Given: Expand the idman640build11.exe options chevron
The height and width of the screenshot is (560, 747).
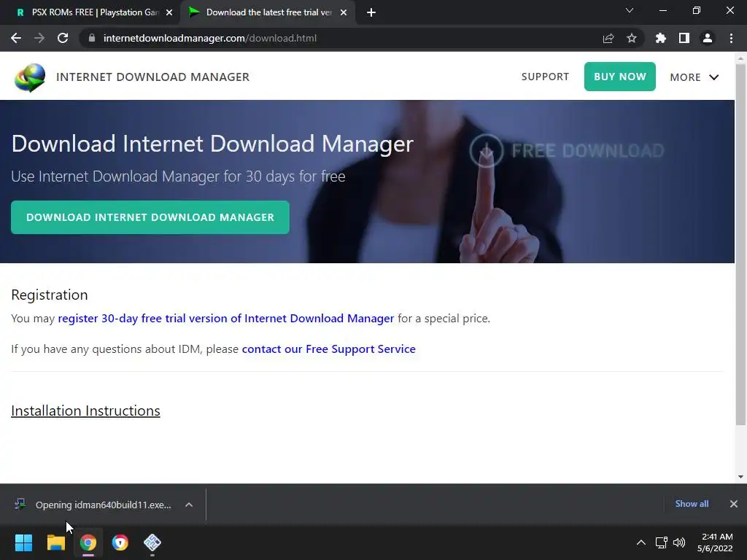Looking at the screenshot, I should click(x=189, y=505).
